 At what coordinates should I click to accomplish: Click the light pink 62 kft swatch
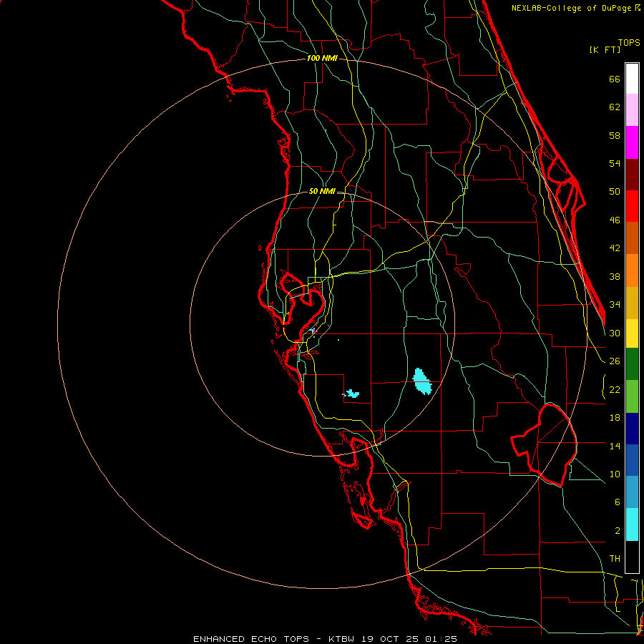[x=632, y=109]
